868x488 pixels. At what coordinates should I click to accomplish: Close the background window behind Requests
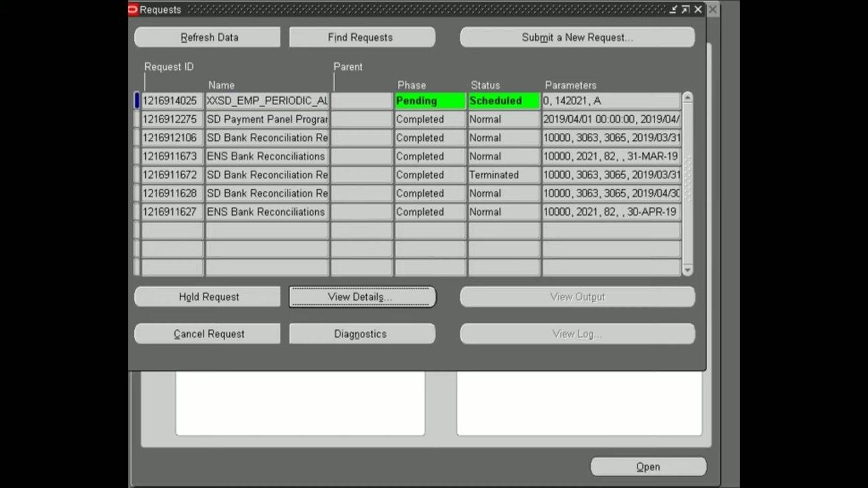click(x=713, y=9)
